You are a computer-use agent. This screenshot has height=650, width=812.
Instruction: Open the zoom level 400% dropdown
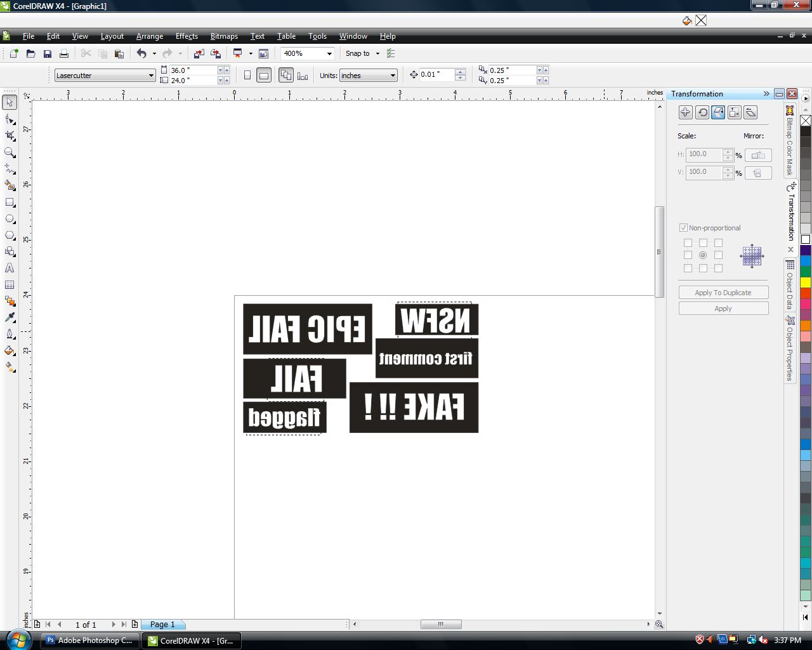click(329, 54)
